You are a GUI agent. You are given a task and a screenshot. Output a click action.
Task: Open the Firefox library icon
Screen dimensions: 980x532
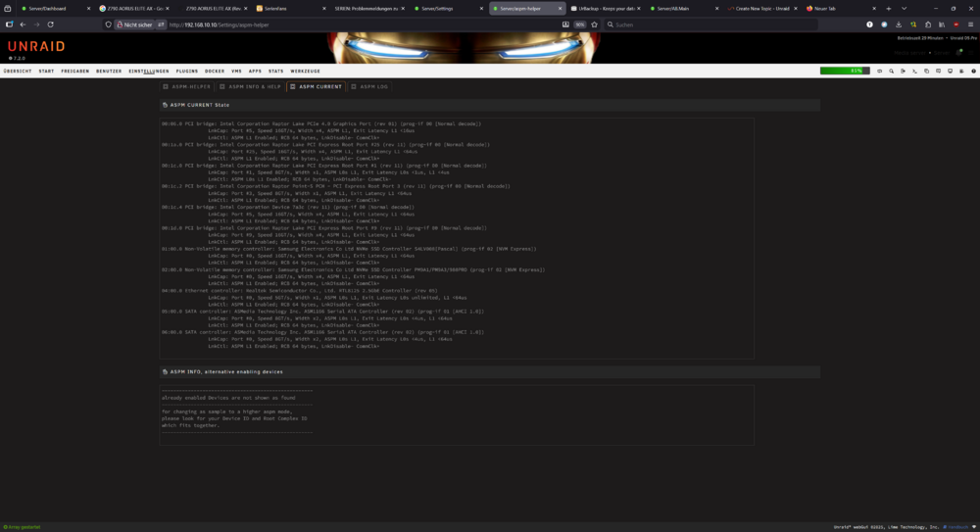[x=942, y=24]
